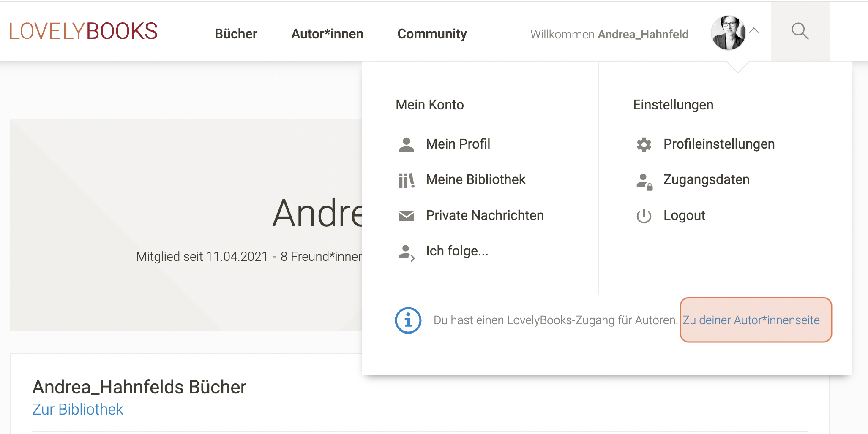
Task: Click the gear icon for Profileinstellungen
Action: coord(644,145)
